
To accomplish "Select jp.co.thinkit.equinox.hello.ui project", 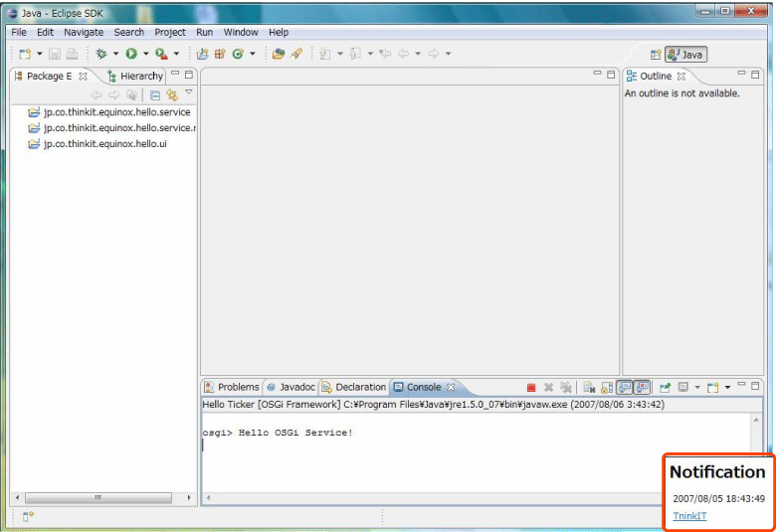I will point(97,144).
